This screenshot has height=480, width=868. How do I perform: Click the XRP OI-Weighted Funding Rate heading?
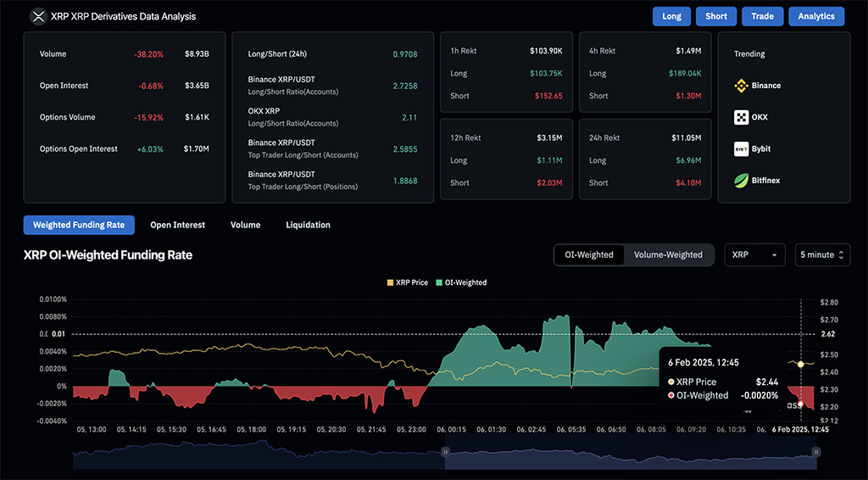click(x=108, y=255)
